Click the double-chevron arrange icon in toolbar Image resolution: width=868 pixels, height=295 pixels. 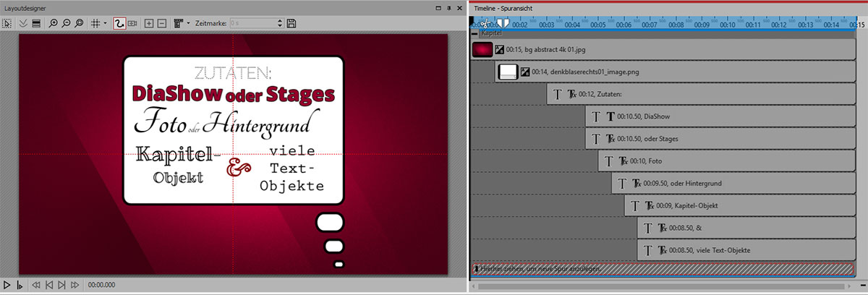[23, 23]
